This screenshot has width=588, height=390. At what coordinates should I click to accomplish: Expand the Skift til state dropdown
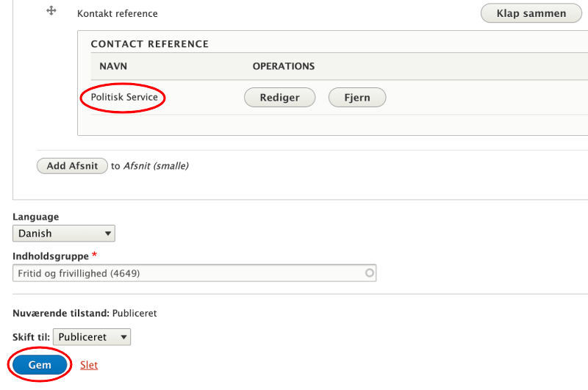pyautogui.click(x=92, y=337)
